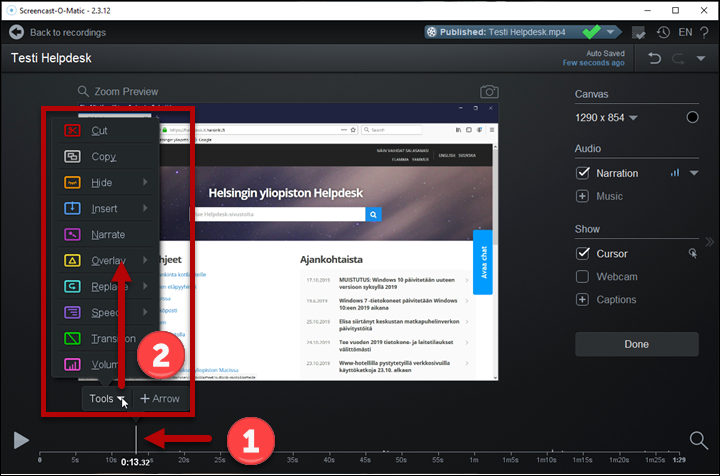Viewport: 720px width, 476px height.
Task: Click the canvas background color circle
Action: [x=692, y=118]
